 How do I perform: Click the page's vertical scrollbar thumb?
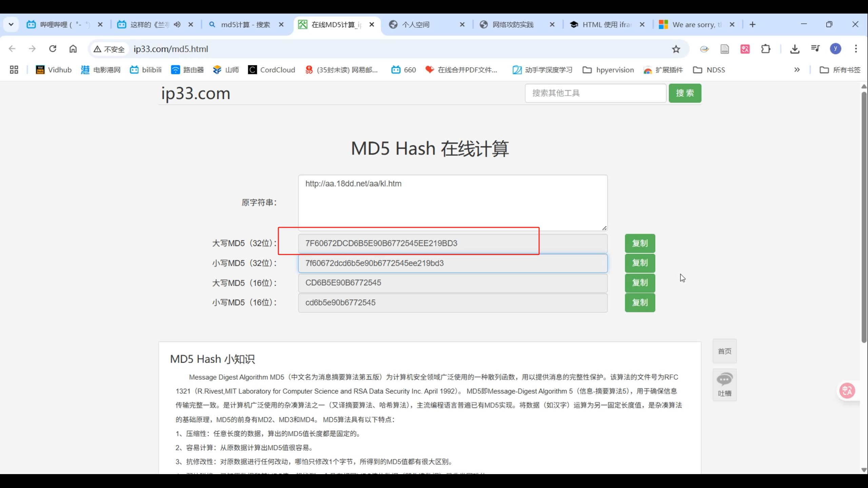click(x=864, y=217)
